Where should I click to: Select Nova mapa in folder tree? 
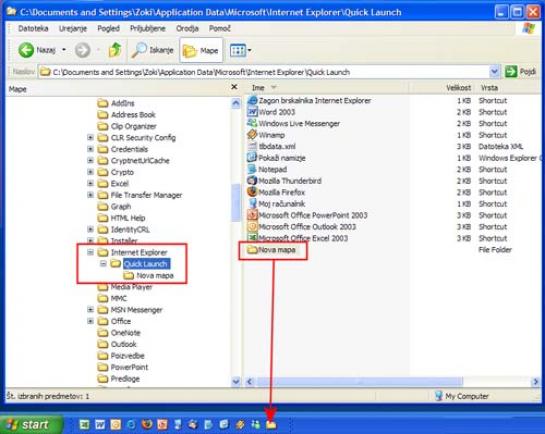coord(155,276)
